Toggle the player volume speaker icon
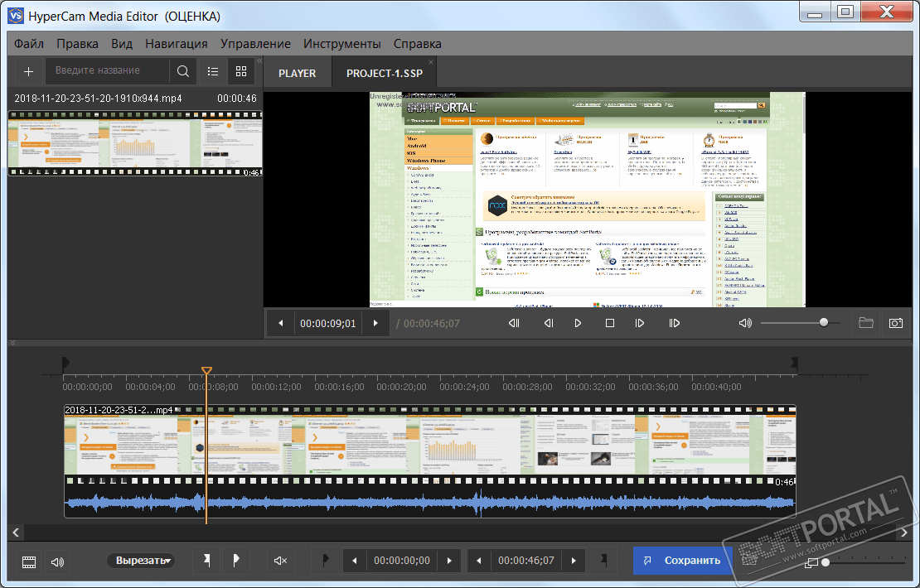This screenshot has width=920, height=588. [745, 323]
